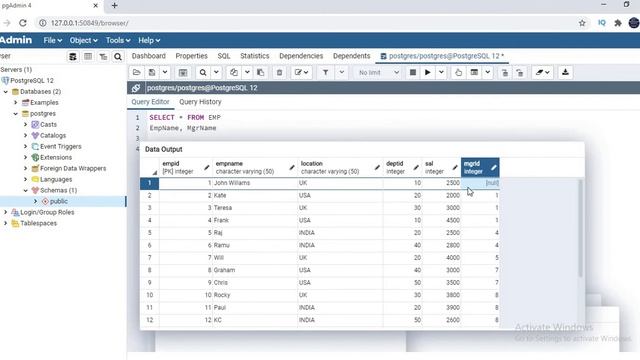640x360 pixels.
Task: Edit pencil icon on empid column
Action: click(207, 167)
